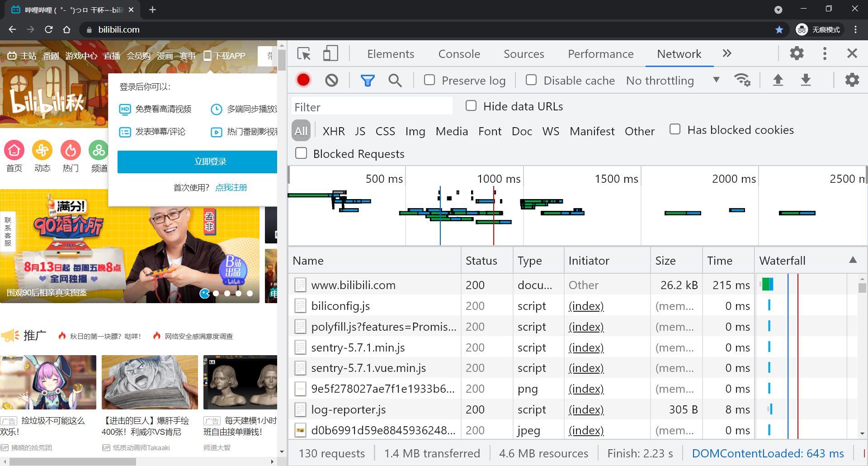
Task: Filter requests by CSS
Action: [385, 131]
